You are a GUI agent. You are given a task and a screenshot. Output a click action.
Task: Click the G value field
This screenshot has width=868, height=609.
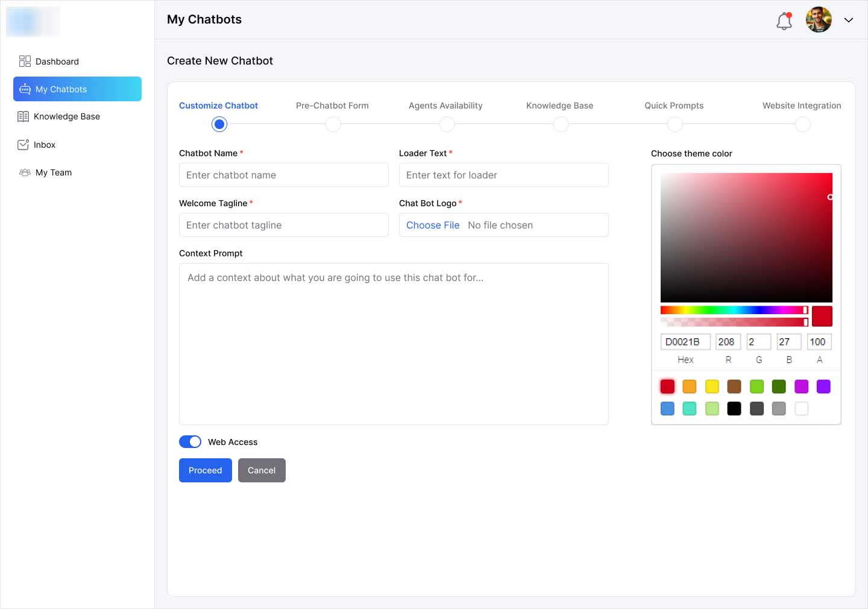[x=758, y=342]
